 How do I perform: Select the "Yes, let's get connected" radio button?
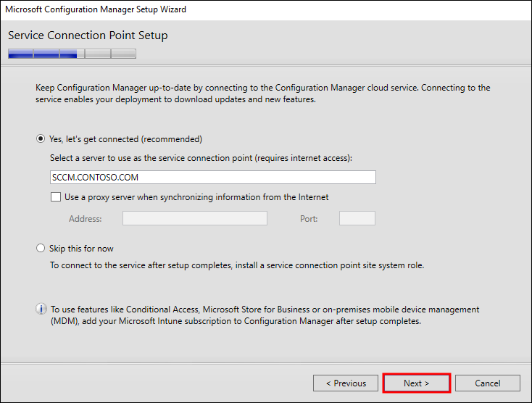pos(41,139)
